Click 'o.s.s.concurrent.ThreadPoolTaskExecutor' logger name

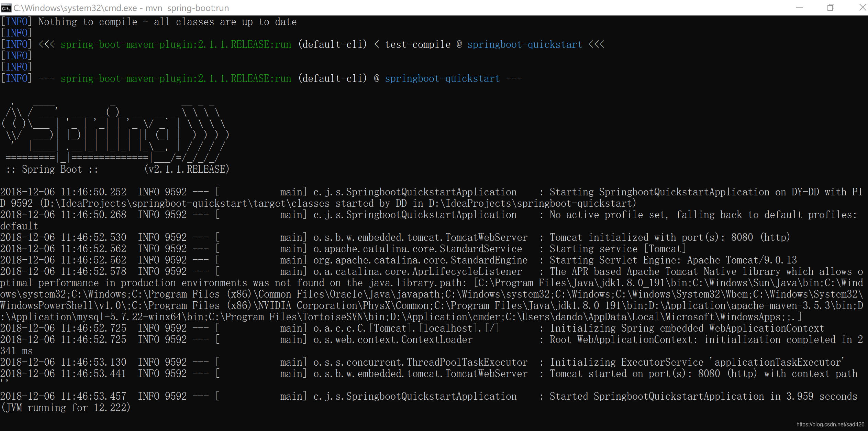[x=420, y=362]
